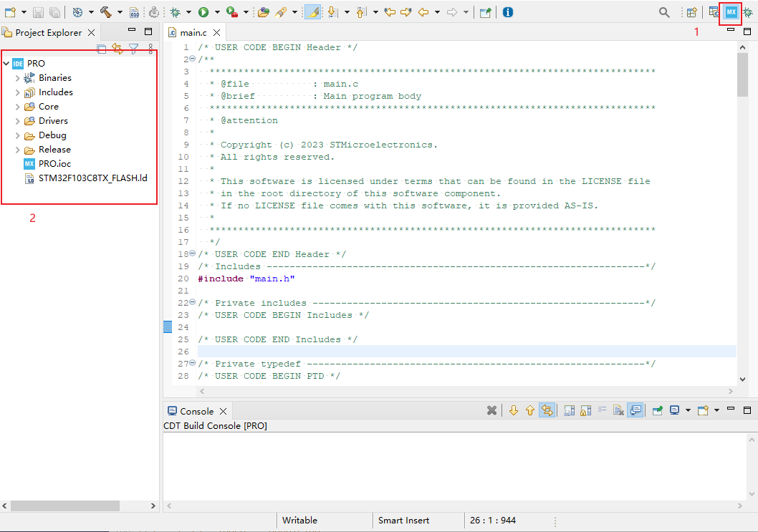Open the New dropdown arrow beside New icon
Viewport: 758px width, 532px height.
pos(23,12)
